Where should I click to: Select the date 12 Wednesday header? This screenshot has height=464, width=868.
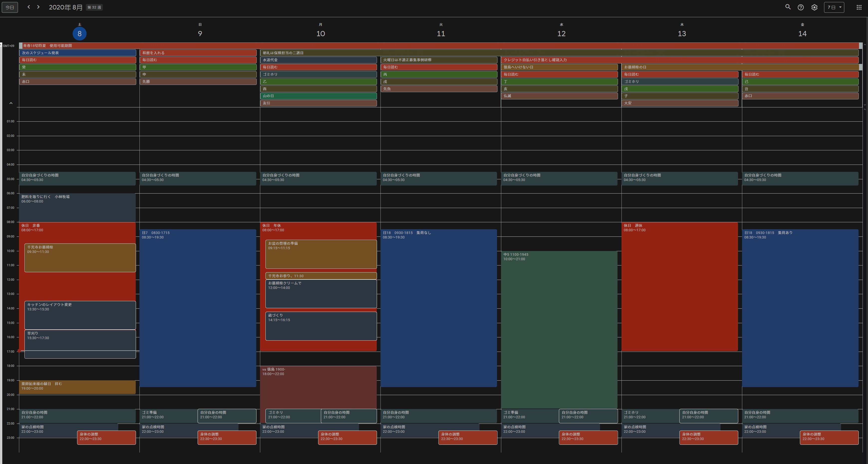pyautogui.click(x=561, y=33)
